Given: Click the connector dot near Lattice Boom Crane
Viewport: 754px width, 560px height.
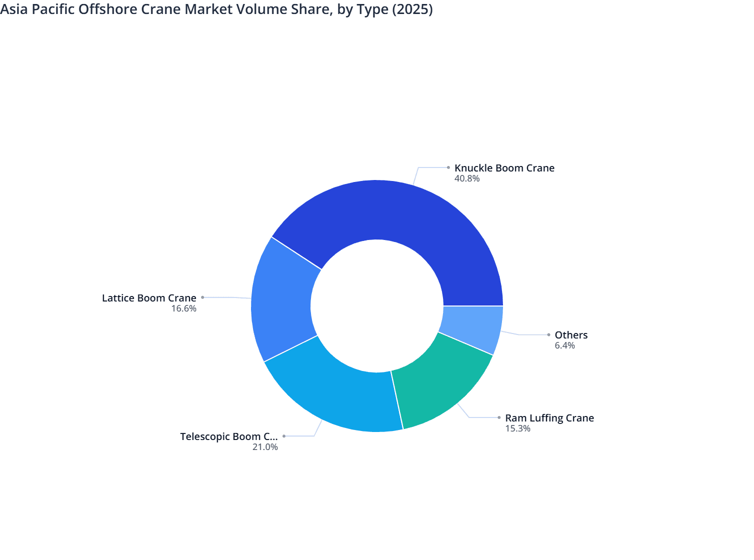Looking at the screenshot, I should tap(202, 297).
